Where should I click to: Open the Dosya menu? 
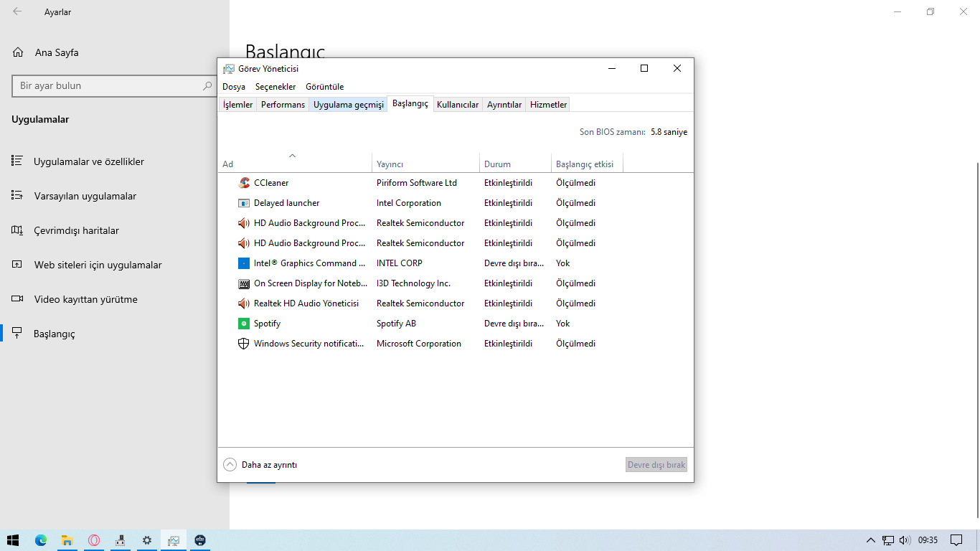pos(234,87)
